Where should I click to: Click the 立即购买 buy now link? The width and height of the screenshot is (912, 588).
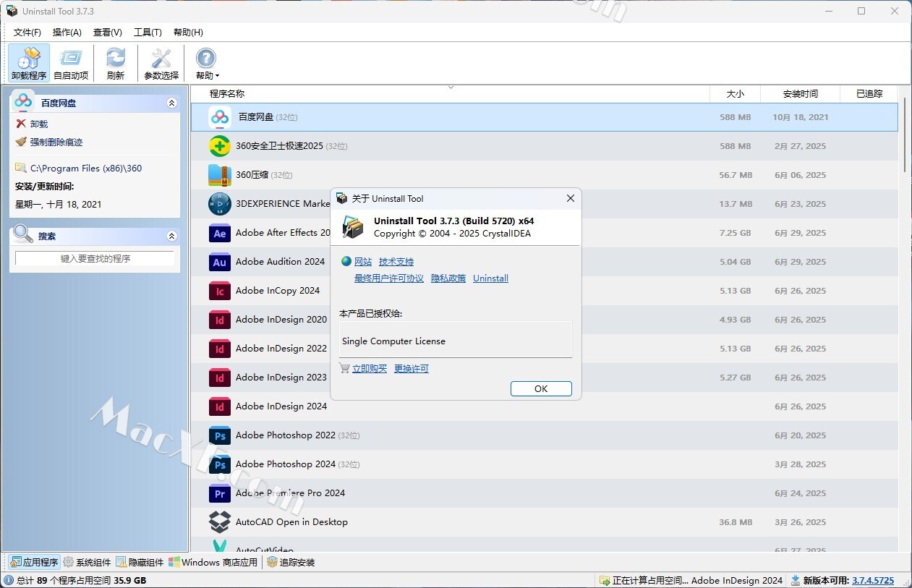click(370, 369)
